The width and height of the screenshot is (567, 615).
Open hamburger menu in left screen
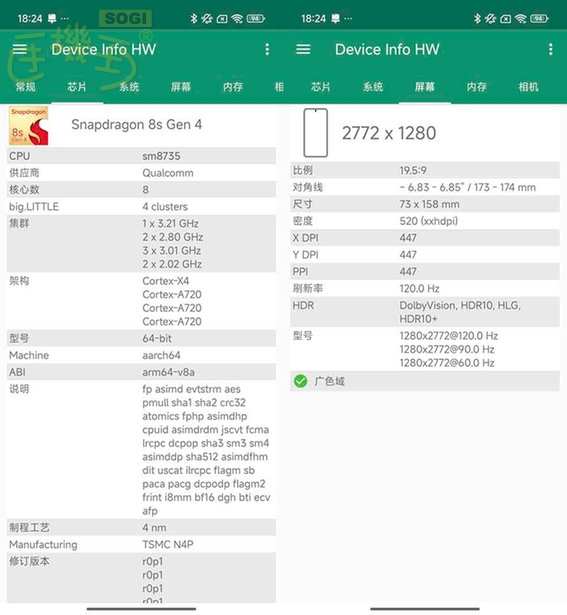(20, 49)
